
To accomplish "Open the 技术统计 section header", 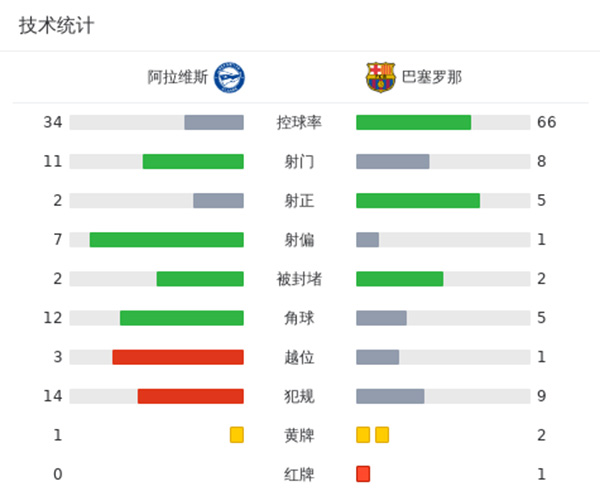I will coord(56,26).
